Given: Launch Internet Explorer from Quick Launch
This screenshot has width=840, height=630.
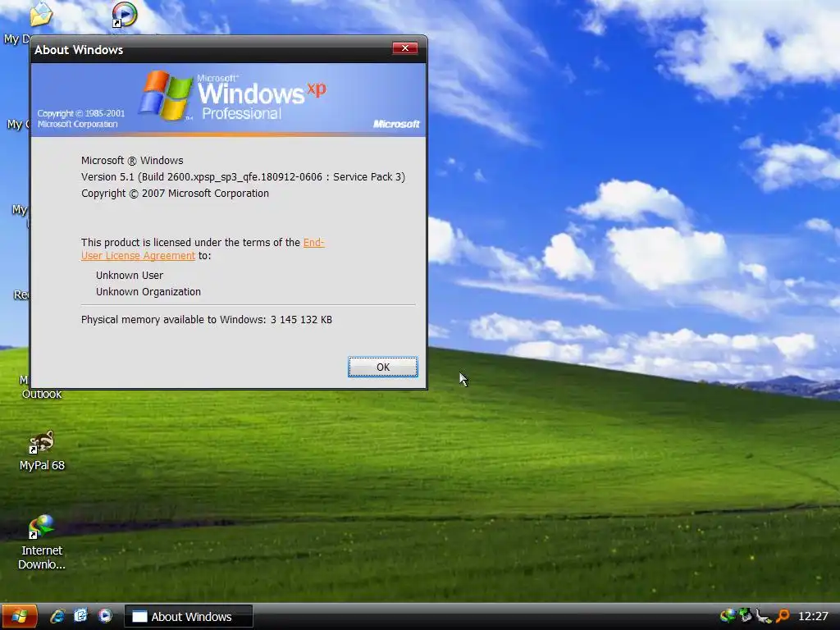Looking at the screenshot, I should pos(57,616).
